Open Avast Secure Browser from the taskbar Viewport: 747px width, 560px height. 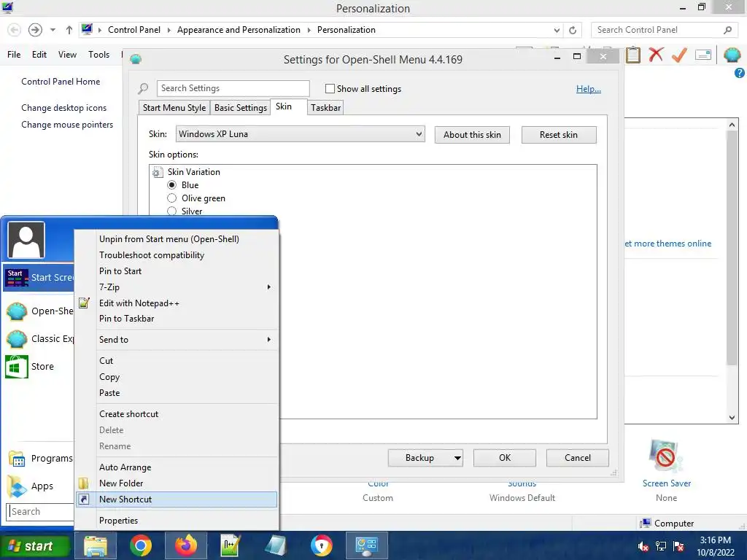coord(322,546)
